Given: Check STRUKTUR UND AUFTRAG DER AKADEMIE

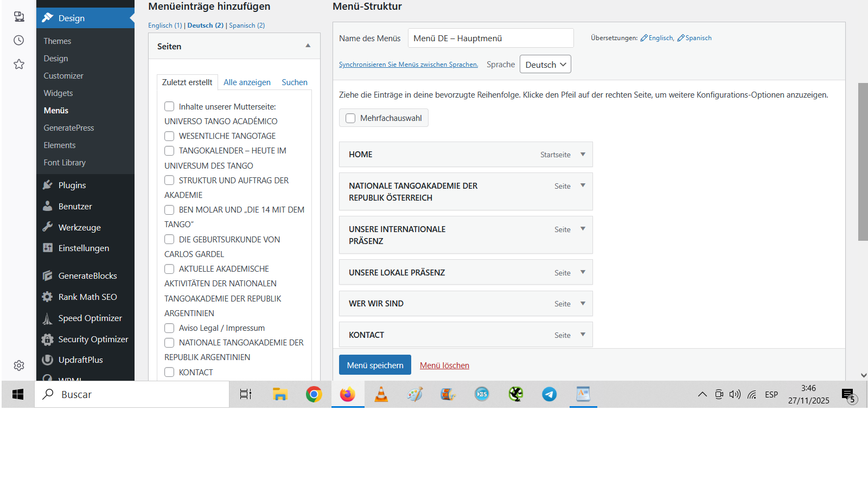Looking at the screenshot, I should [x=169, y=180].
